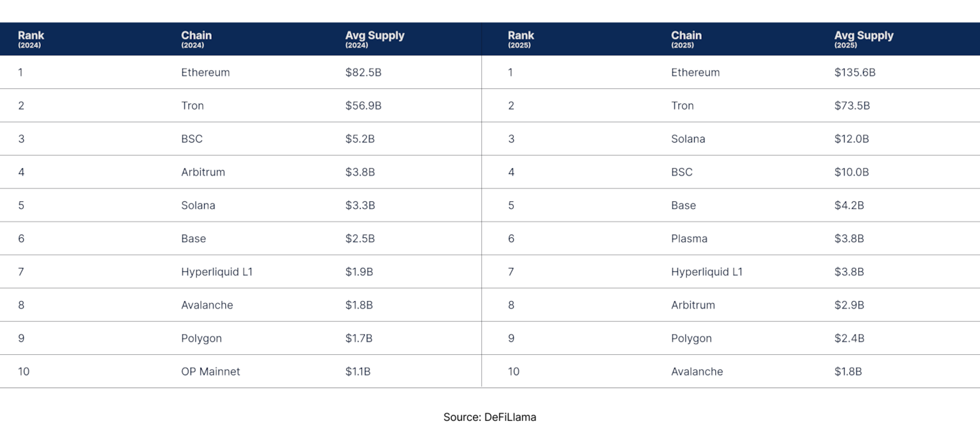
Task: Select Hyperliquid L1 in the 2024 column
Action: 216,272
